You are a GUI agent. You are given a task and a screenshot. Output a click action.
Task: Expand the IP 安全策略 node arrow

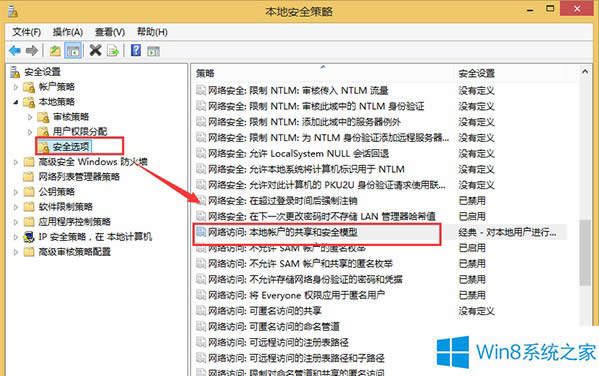tap(16, 237)
